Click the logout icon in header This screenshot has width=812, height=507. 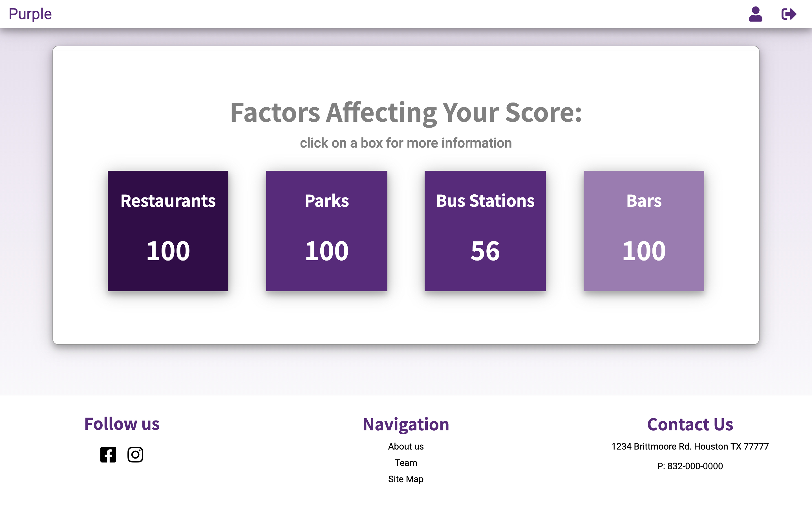click(x=789, y=14)
